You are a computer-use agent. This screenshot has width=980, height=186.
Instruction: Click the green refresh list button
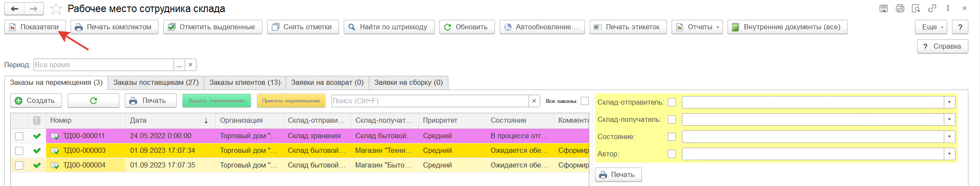pyautogui.click(x=93, y=100)
